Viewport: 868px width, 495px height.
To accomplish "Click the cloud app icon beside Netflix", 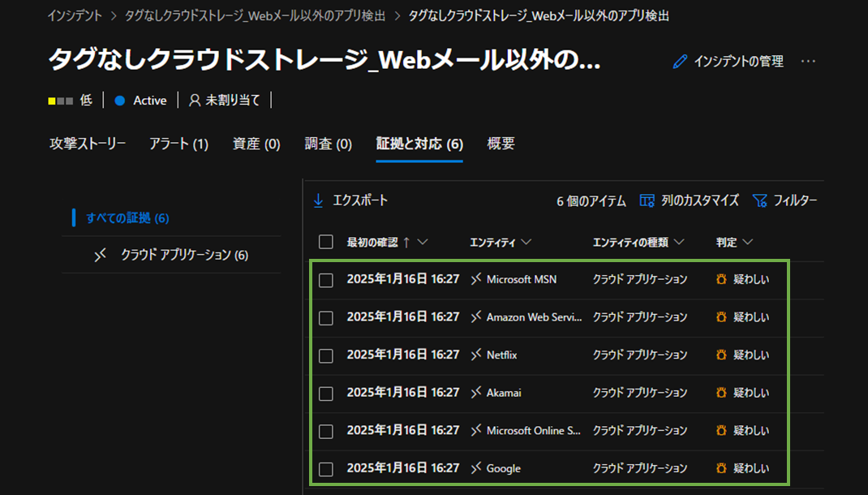I will click(476, 355).
